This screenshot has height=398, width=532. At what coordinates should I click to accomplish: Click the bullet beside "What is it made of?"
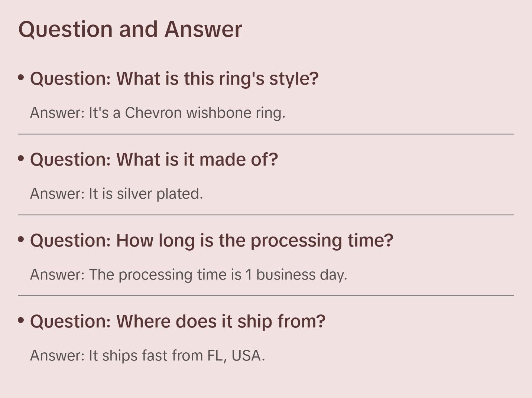21,158
